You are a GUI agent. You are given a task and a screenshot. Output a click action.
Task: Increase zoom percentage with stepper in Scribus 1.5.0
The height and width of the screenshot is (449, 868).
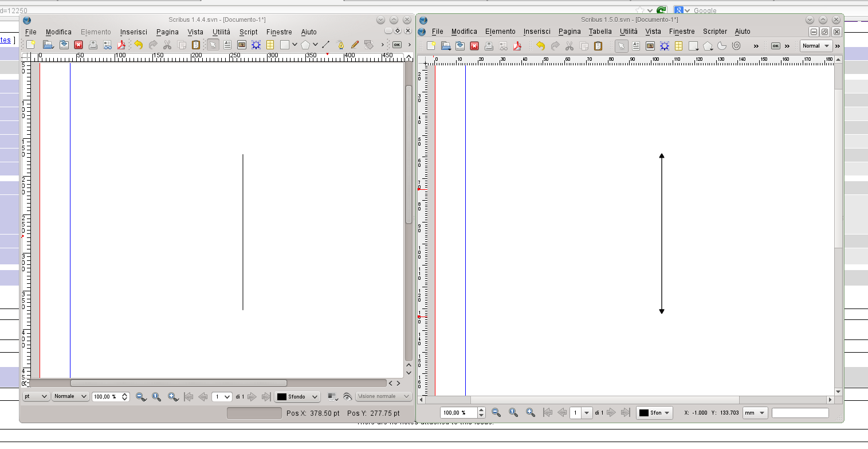coord(481,410)
